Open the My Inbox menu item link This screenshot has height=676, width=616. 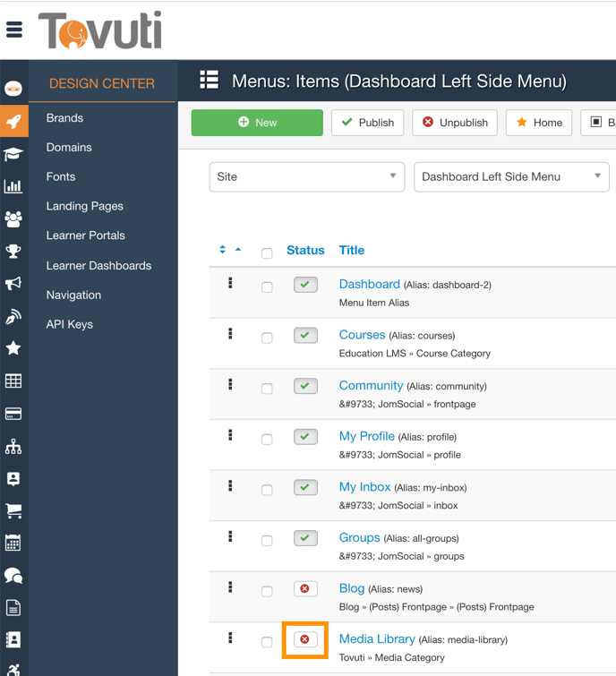click(364, 487)
